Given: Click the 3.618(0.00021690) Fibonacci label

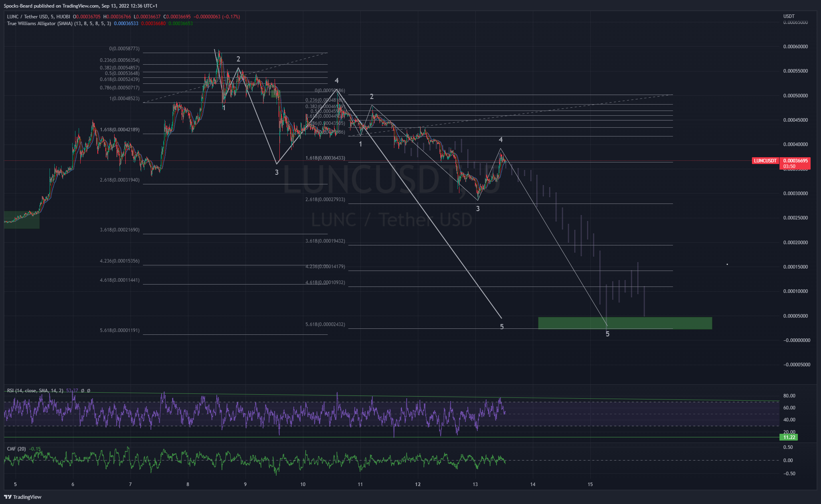Looking at the screenshot, I should click(120, 230).
